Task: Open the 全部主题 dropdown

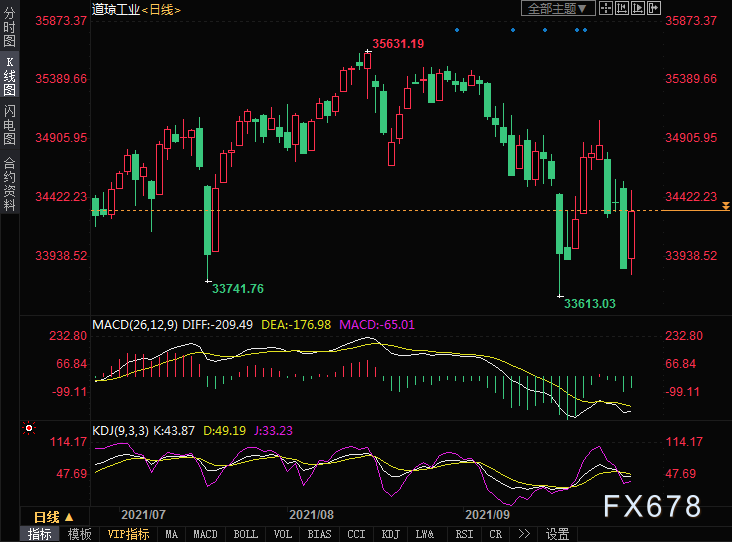Action: [x=558, y=8]
